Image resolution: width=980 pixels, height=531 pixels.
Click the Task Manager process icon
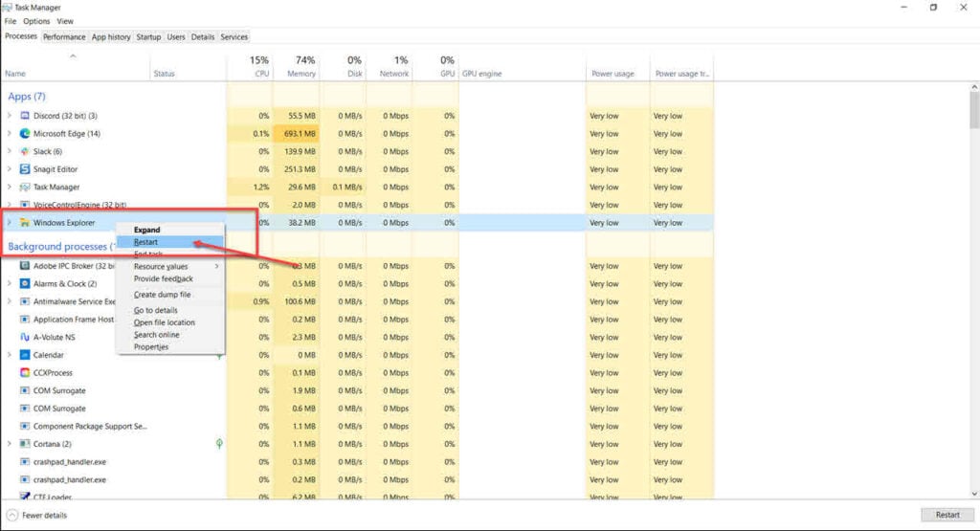25,187
